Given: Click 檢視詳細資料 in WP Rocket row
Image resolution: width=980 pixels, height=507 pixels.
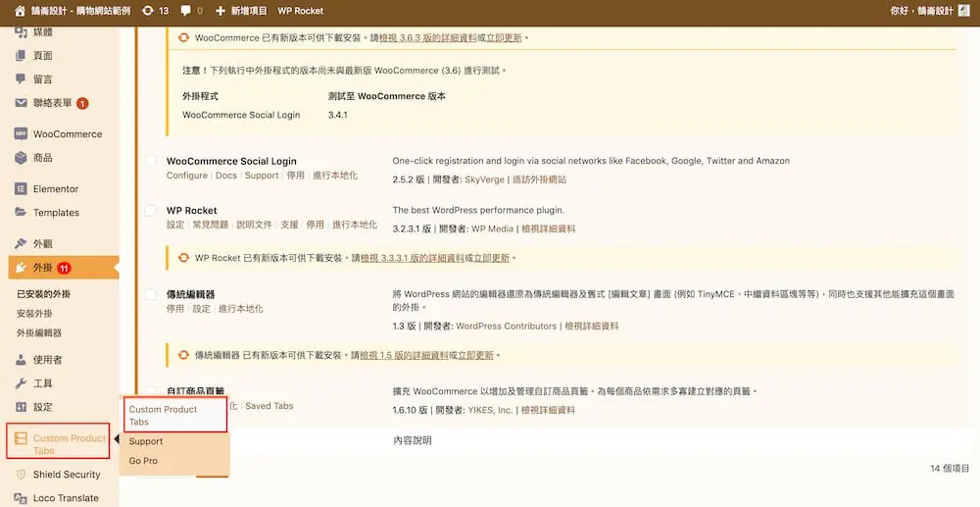Looking at the screenshot, I should [x=548, y=228].
